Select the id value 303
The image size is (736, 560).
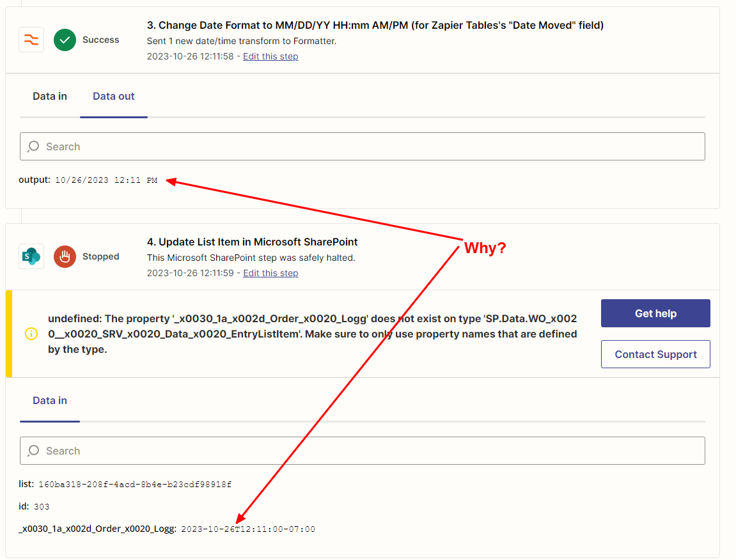(x=42, y=507)
